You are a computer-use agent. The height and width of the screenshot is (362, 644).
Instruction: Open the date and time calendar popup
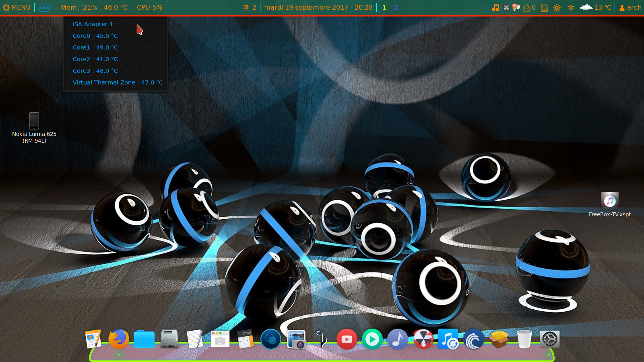point(318,7)
